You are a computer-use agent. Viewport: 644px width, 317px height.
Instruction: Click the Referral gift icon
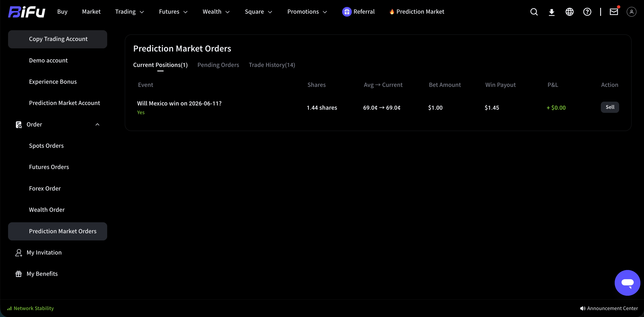coord(346,12)
